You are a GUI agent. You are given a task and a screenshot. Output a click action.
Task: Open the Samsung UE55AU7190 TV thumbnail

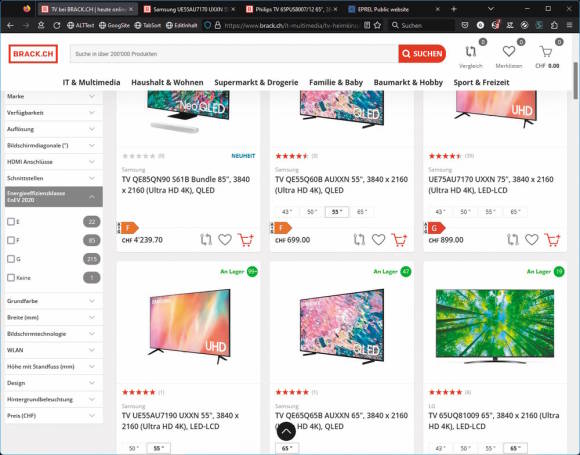click(x=189, y=327)
